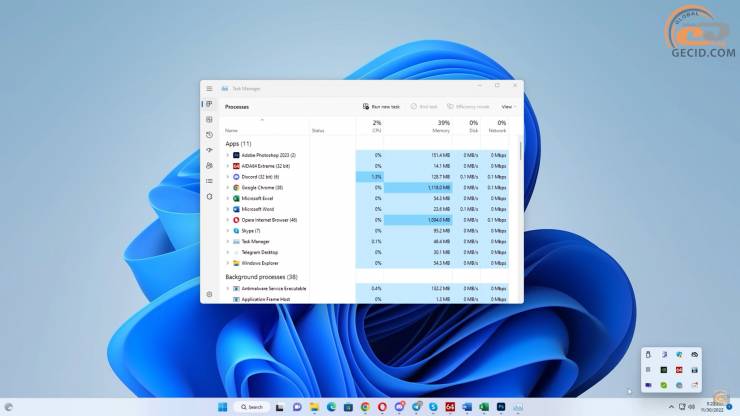Select the Windows Explorer process row
This screenshot has width=740, height=416.
click(366, 263)
